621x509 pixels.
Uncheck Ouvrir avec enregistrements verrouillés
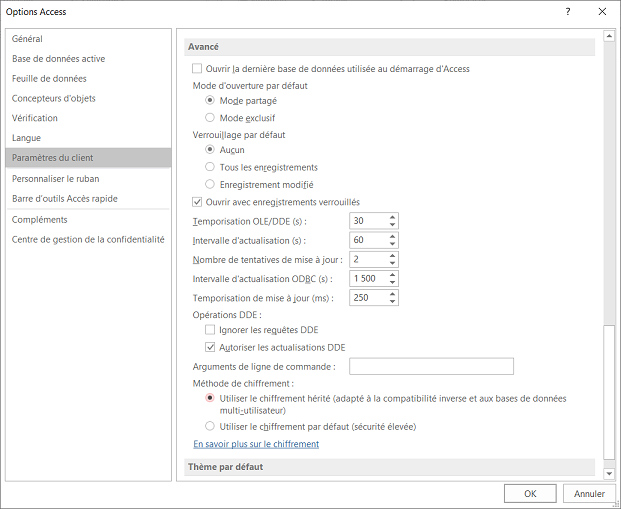pyautogui.click(x=197, y=201)
